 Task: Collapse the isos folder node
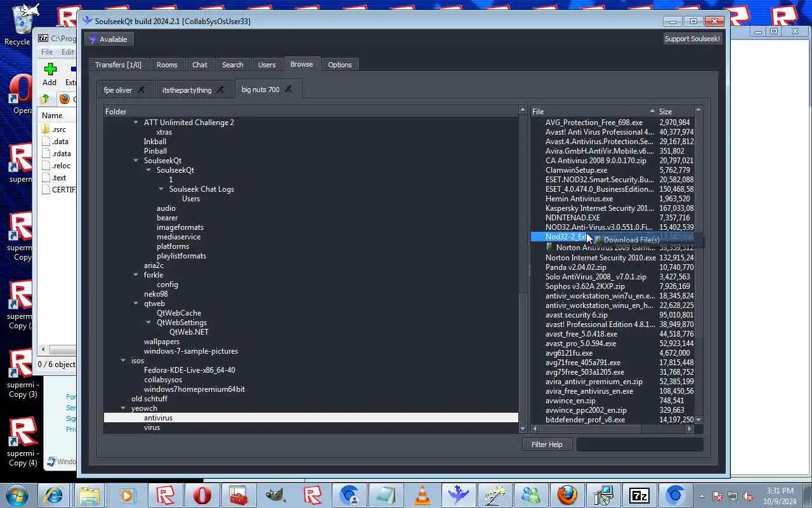coord(123,361)
